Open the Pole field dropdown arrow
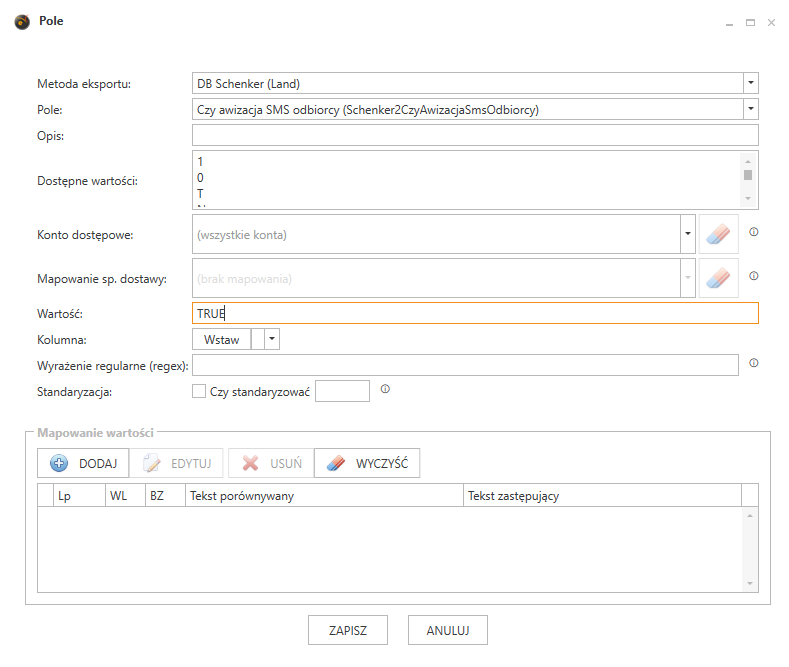Screen dimensions: 789x667 tap(751, 109)
